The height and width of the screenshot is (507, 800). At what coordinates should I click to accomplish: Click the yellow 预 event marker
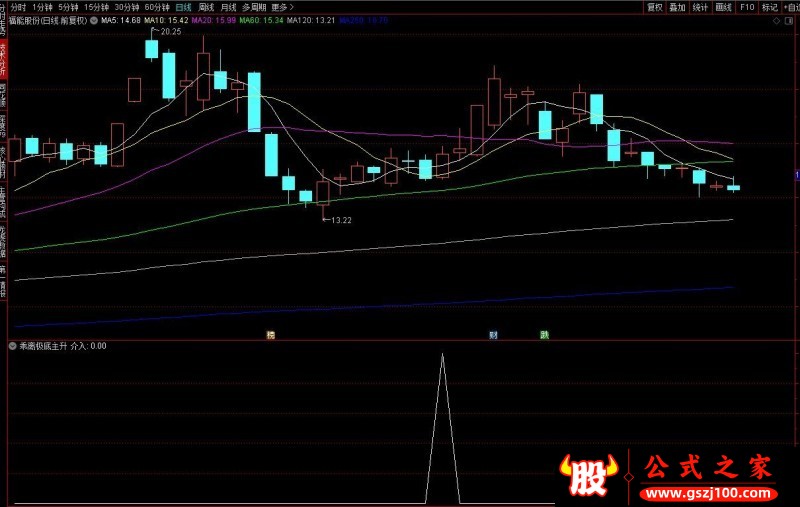[x=270, y=335]
